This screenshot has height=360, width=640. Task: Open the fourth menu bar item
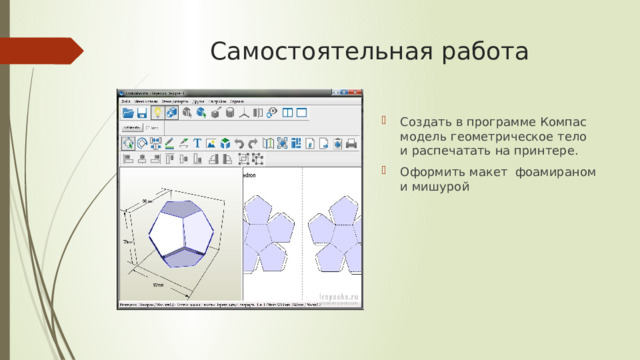click(x=198, y=101)
